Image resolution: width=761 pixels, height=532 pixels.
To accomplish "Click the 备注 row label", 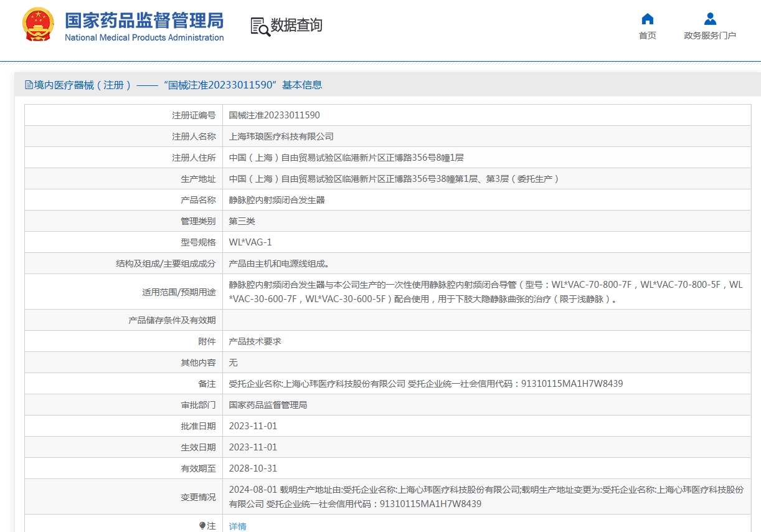I will pos(207,384).
